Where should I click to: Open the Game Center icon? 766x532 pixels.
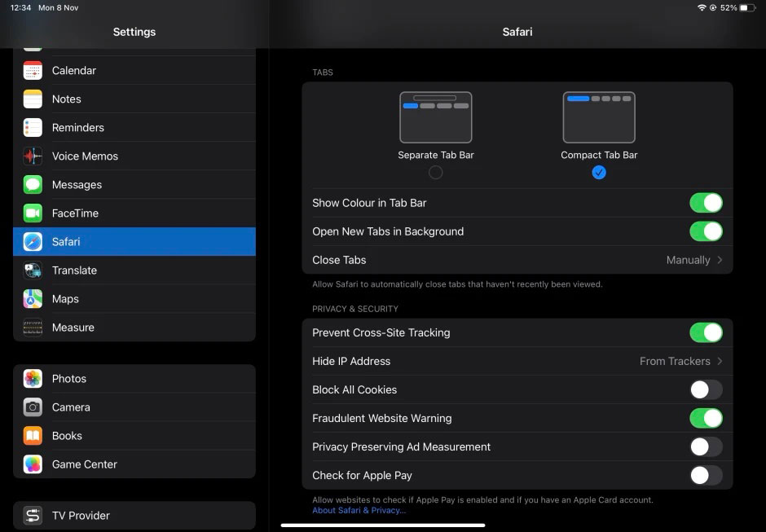pyautogui.click(x=33, y=464)
